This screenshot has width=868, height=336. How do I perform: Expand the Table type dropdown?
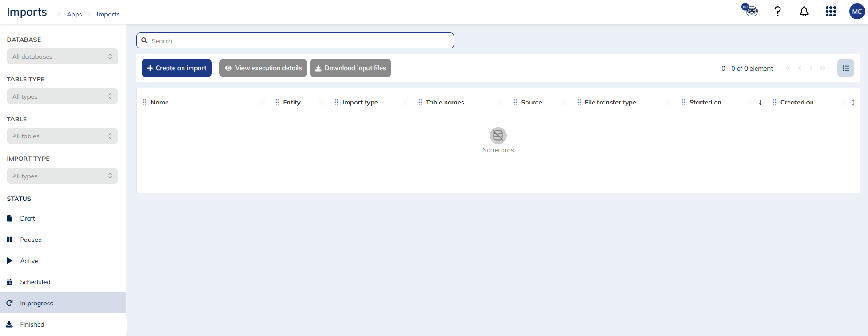coord(62,96)
